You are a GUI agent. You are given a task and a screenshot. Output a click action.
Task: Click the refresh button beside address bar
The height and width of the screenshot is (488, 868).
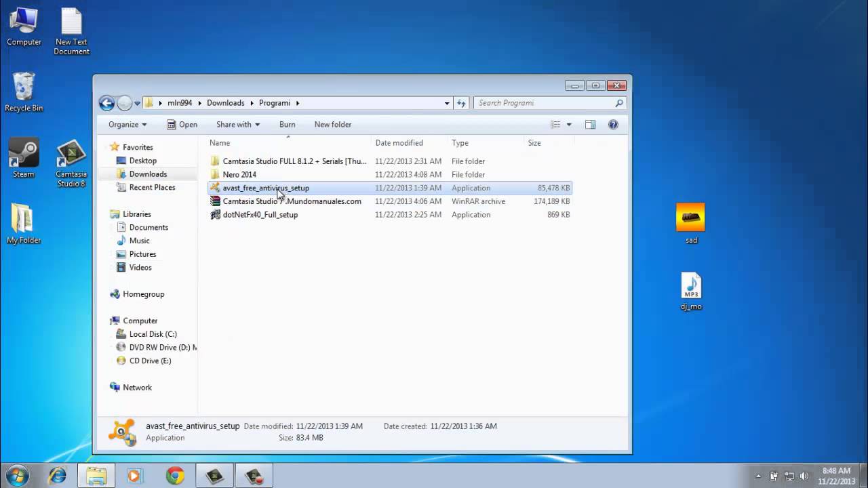(462, 103)
